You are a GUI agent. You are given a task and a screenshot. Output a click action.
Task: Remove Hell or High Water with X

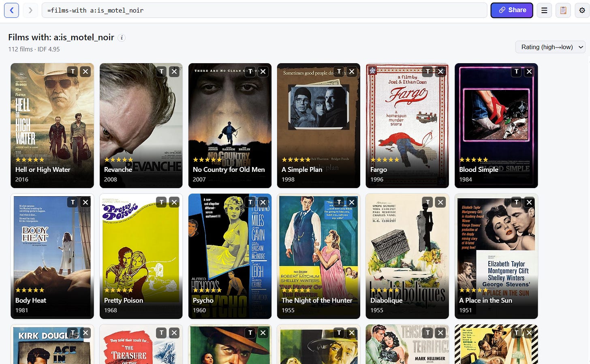tap(86, 71)
